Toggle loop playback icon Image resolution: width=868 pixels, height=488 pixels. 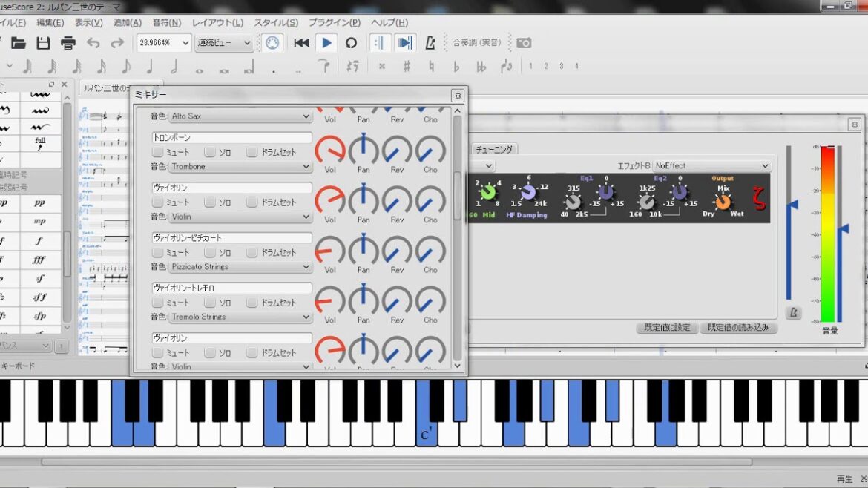point(351,43)
